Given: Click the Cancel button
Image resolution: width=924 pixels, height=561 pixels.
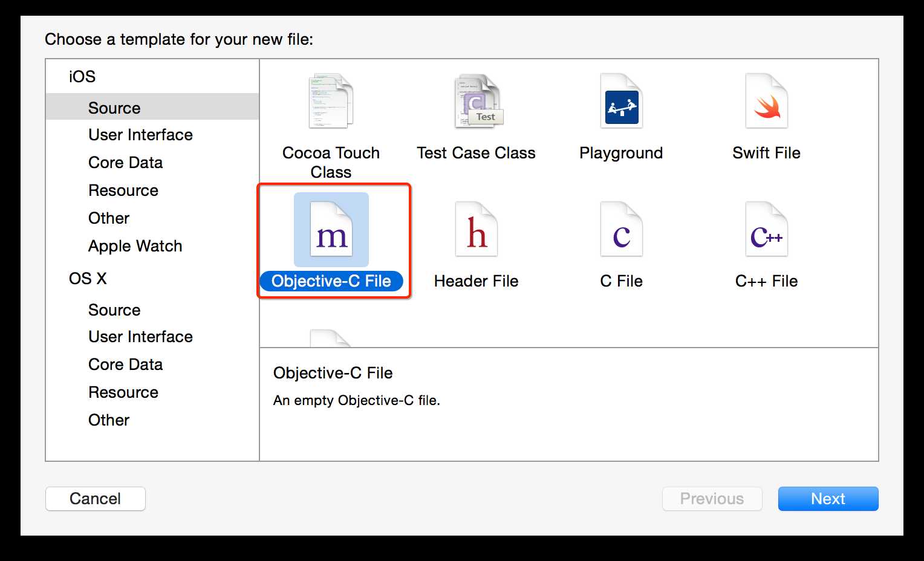Looking at the screenshot, I should [96, 499].
